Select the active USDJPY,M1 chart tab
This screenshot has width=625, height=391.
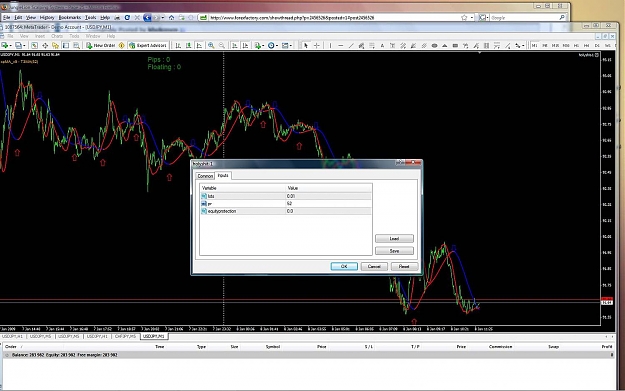[154, 337]
